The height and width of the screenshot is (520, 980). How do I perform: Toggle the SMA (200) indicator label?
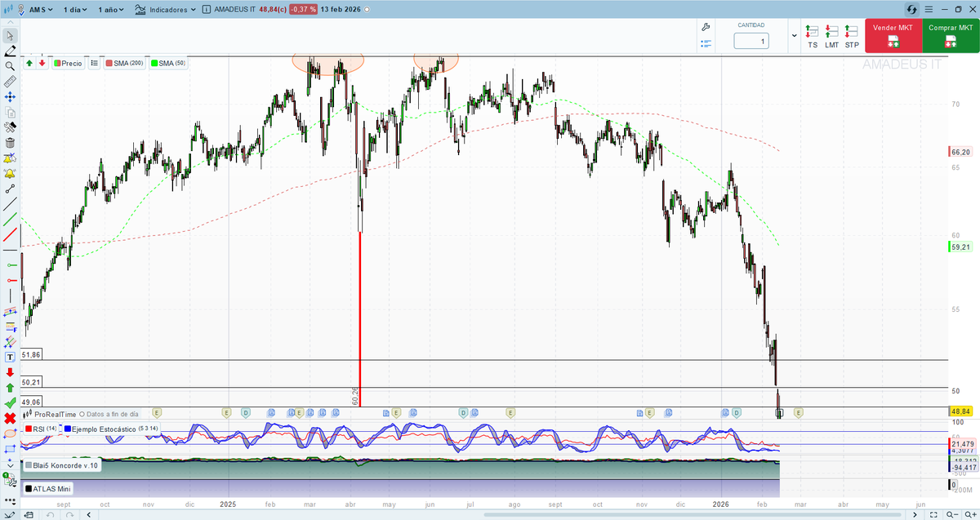(125, 63)
